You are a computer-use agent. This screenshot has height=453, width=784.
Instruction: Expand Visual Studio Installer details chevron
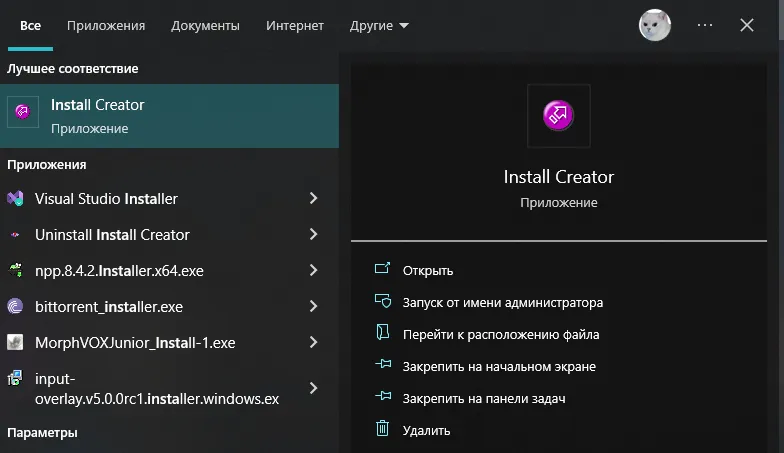pos(314,198)
